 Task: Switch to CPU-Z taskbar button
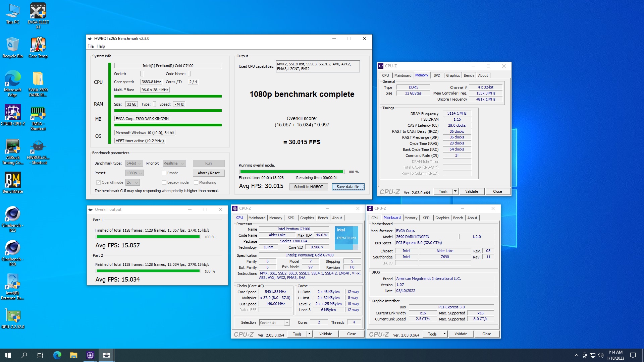click(x=90, y=355)
